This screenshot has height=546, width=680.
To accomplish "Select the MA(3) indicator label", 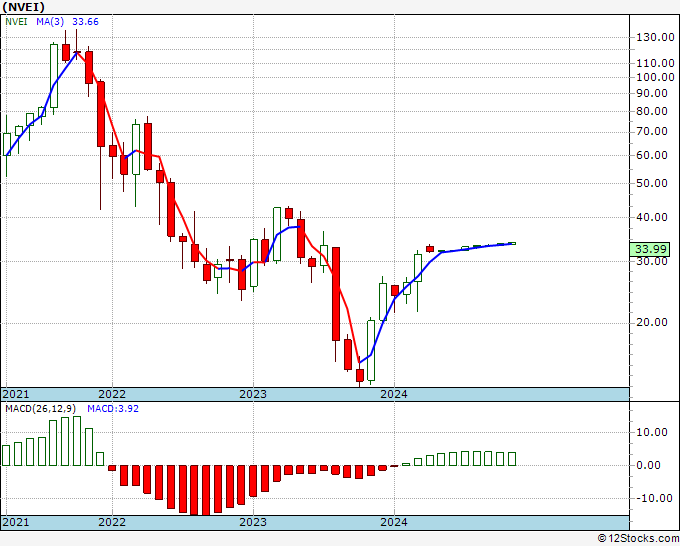I will pos(50,22).
